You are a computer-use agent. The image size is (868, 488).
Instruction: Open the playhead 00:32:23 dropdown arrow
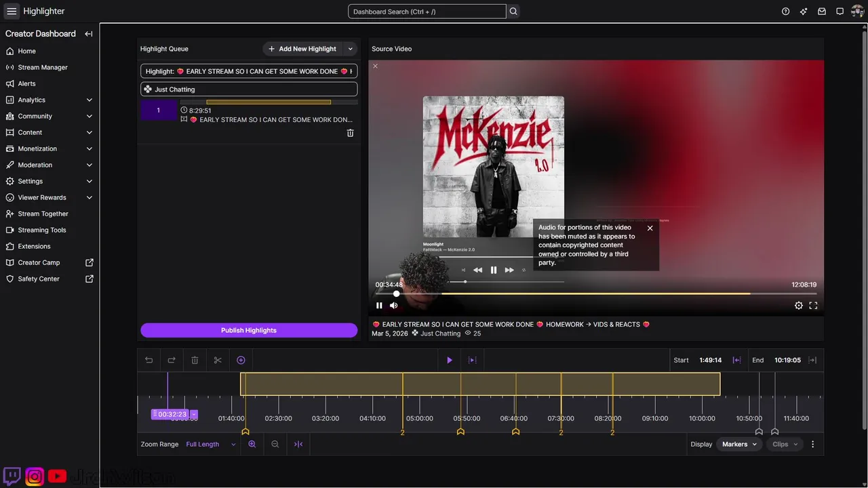tap(194, 414)
